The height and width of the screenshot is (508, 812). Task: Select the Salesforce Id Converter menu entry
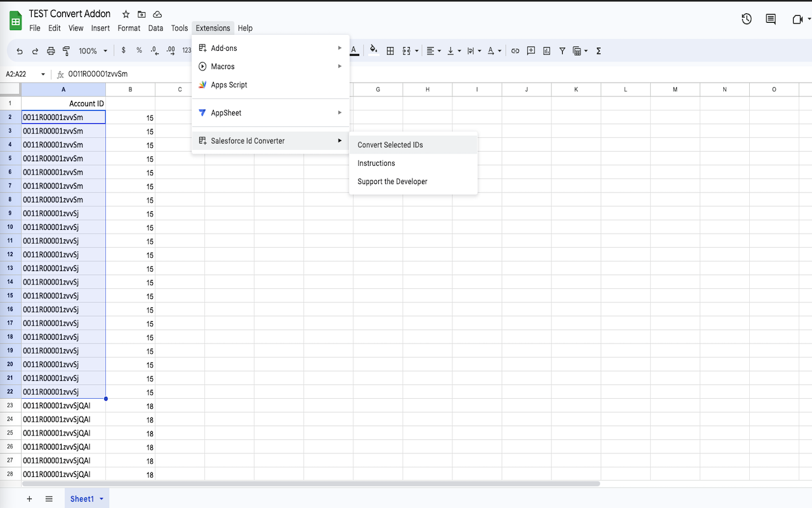click(271, 141)
